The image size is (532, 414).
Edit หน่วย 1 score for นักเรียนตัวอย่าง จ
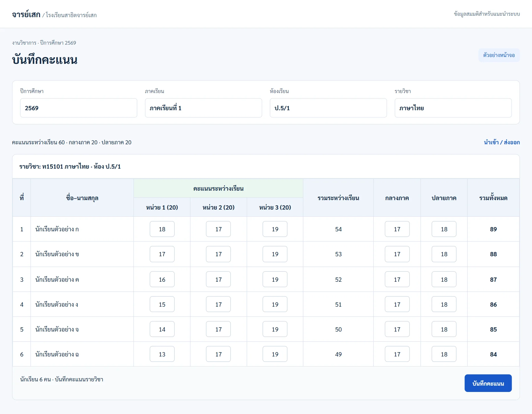pos(162,329)
